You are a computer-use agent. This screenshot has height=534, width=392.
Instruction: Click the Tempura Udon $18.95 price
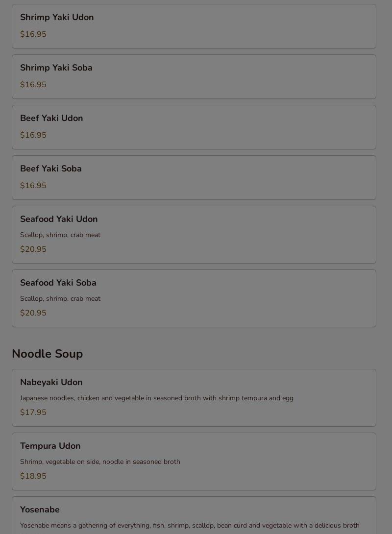tap(33, 476)
